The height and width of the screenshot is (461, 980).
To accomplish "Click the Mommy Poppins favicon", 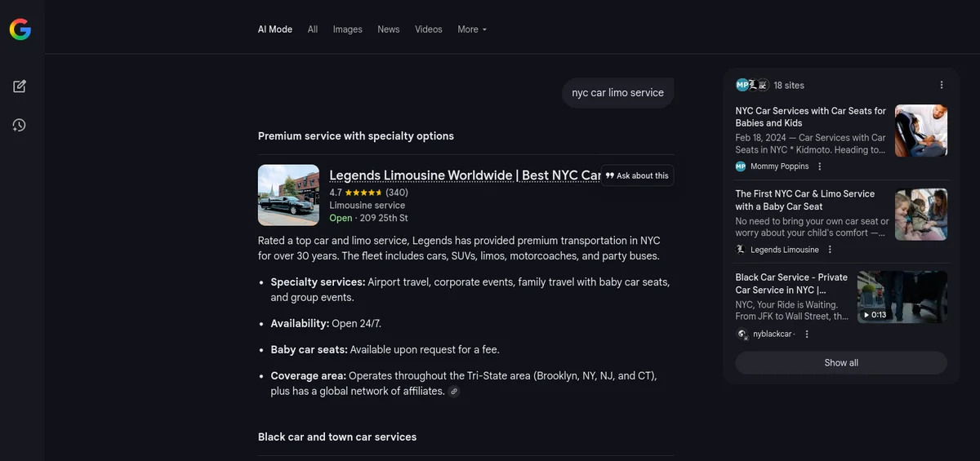I will (x=741, y=166).
